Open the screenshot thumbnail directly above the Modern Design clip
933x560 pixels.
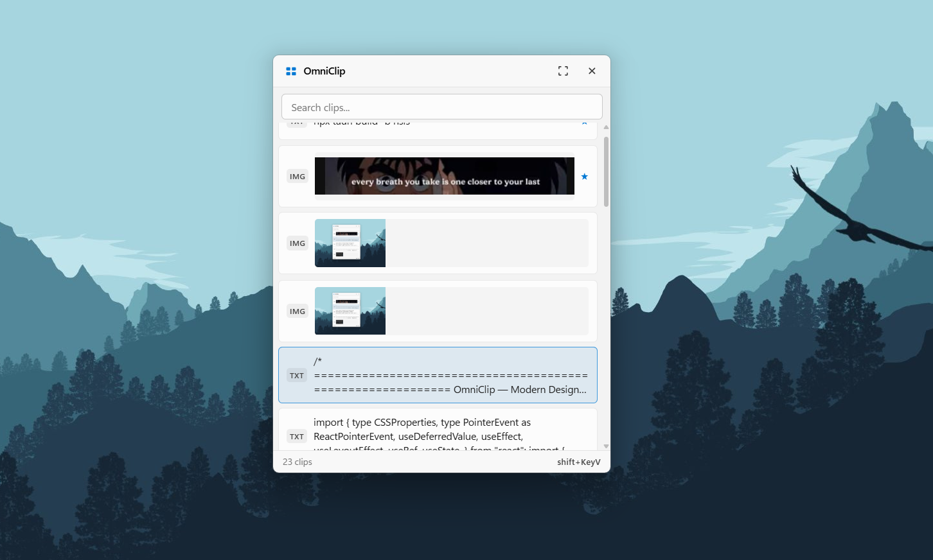point(350,311)
